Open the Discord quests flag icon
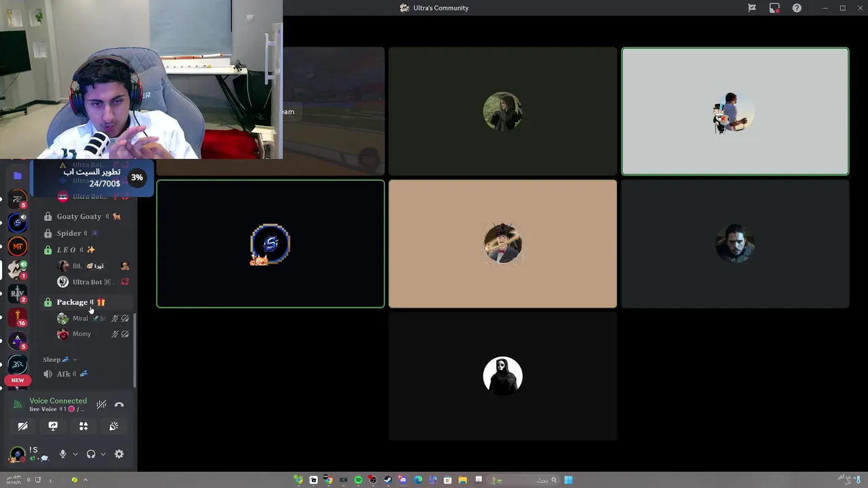The image size is (868, 488). [x=752, y=8]
